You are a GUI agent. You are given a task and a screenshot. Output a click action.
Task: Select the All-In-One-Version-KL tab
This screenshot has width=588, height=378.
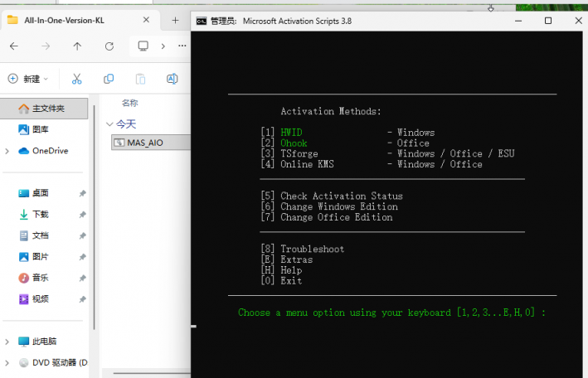click(x=66, y=20)
